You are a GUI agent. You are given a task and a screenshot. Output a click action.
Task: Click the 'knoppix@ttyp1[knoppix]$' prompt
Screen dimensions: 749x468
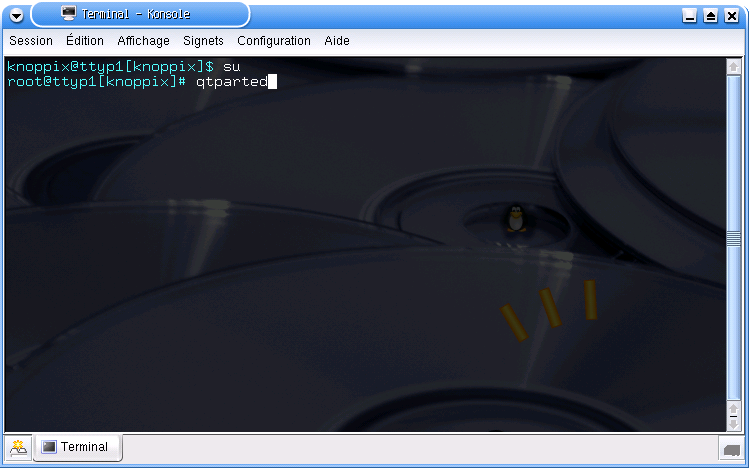click(110, 66)
